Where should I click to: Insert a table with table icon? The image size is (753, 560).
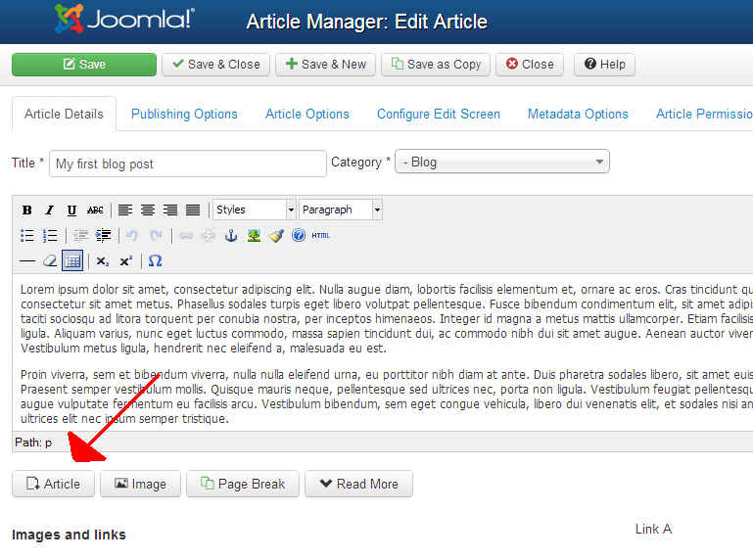coord(72,260)
